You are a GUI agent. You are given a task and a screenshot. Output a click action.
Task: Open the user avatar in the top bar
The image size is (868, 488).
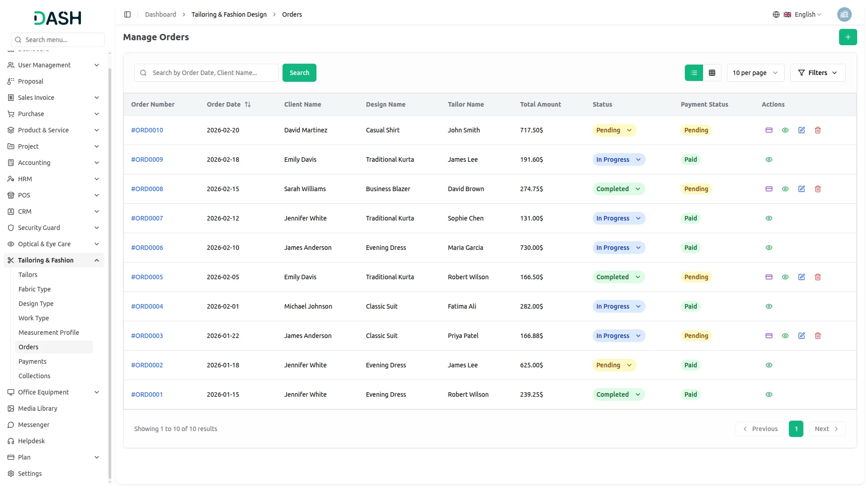[x=844, y=14]
